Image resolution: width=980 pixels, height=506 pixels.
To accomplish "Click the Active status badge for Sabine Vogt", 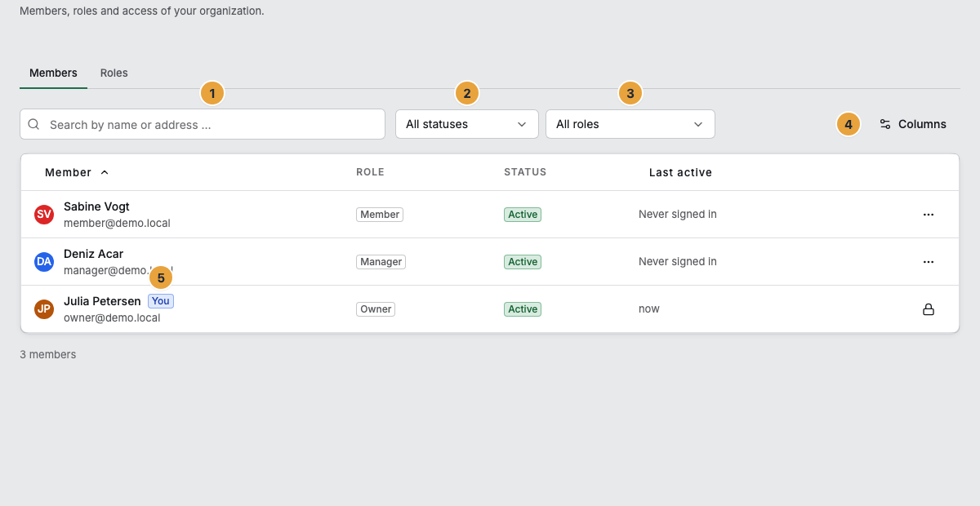I will click(x=523, y=215).
